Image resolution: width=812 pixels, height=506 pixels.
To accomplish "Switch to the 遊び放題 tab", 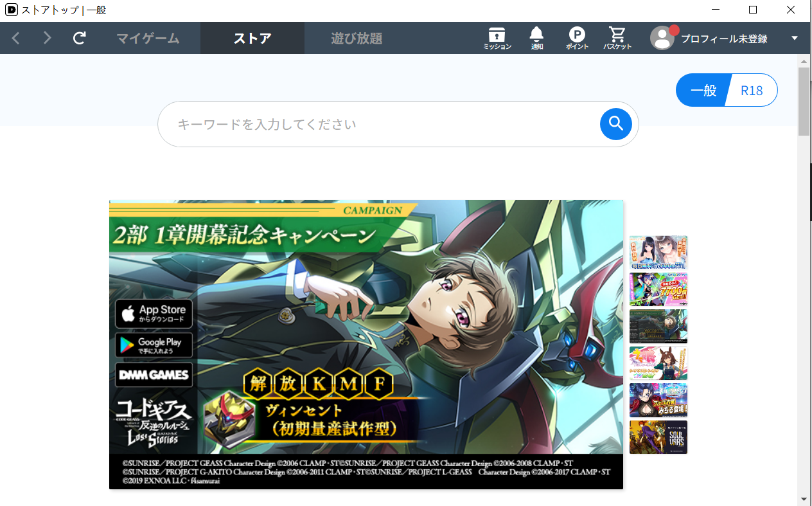I will 357,39.
